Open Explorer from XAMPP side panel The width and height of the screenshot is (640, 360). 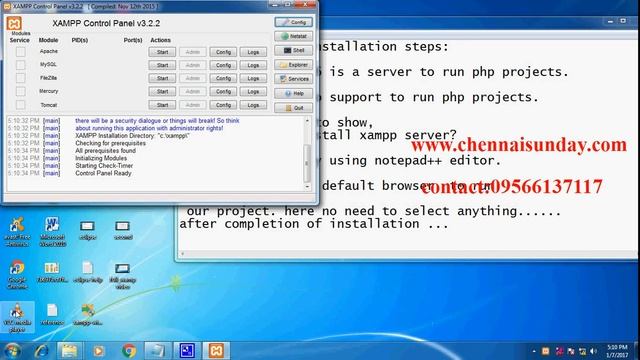293,65
